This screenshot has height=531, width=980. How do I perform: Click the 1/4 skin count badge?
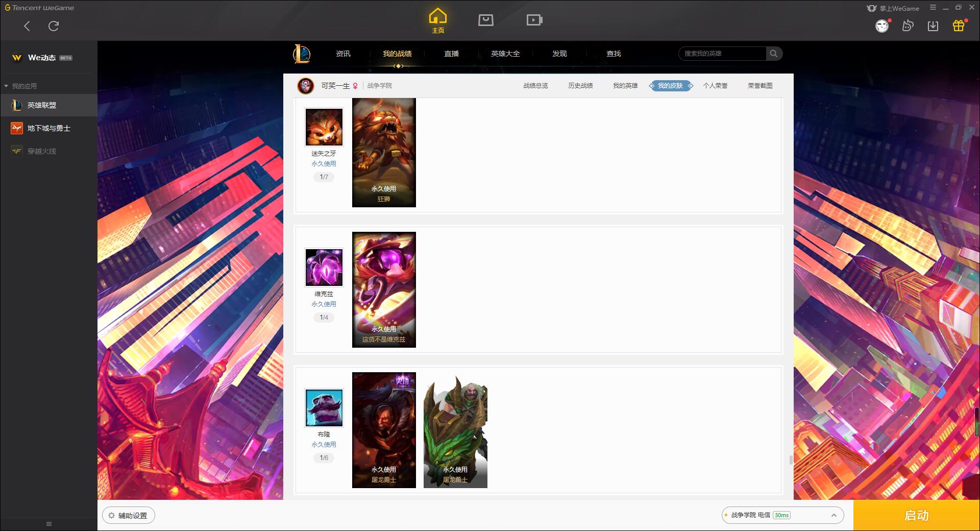click(324, 318)
